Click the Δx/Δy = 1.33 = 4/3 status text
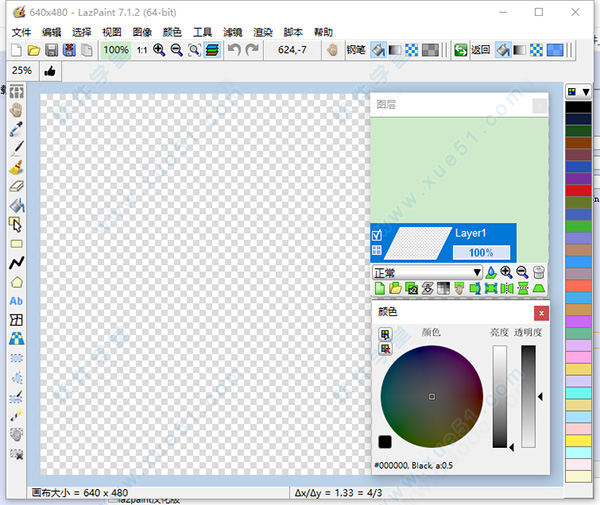 click(338, 493)
